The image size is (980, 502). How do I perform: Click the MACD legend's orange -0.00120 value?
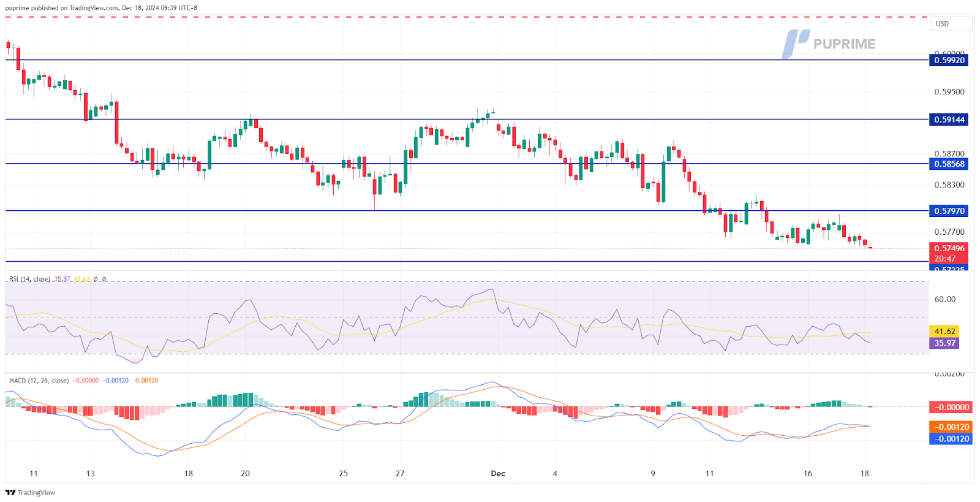[x=145, y=381]
